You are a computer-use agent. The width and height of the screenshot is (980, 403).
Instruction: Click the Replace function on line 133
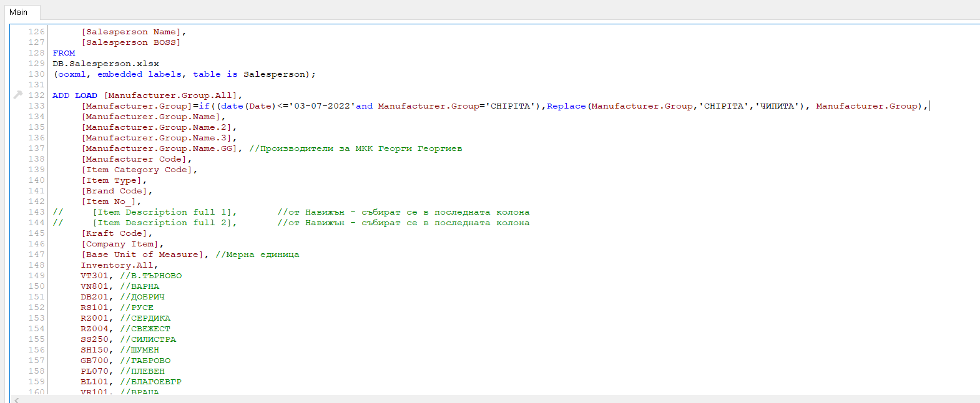click(x=566, y=106)
